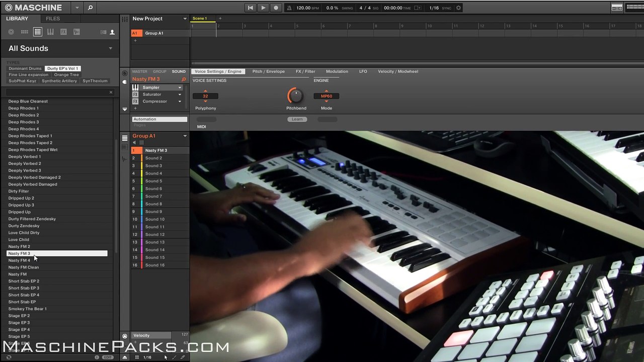This screenshot has width=644, height=362.
Task: Open the LFO page
Action: (x=363, y=71)
